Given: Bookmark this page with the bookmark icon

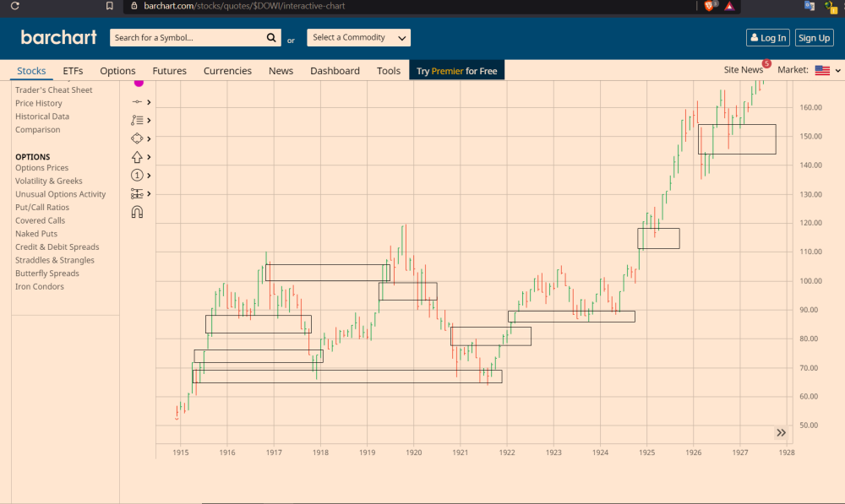Looking at the screenshot, I should [110, 6].
